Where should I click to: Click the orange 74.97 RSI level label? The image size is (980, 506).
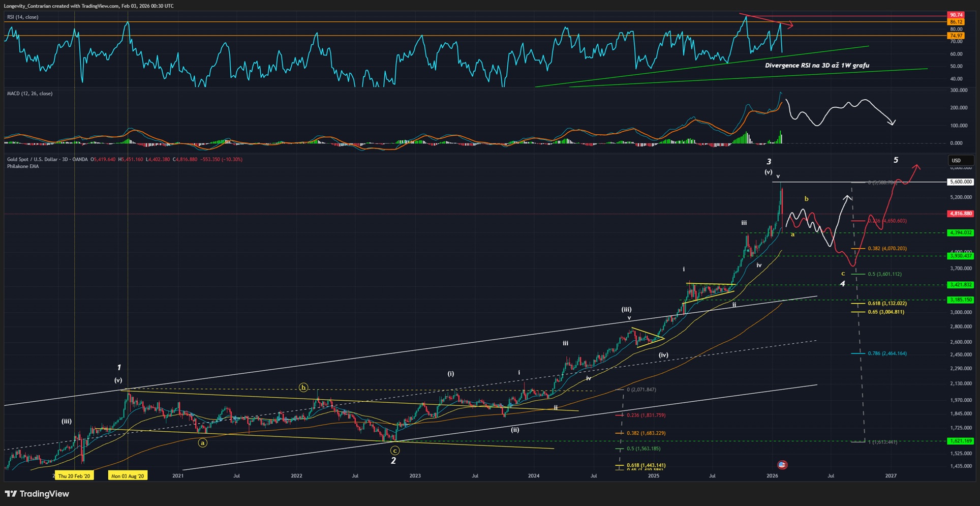[956, 36]
